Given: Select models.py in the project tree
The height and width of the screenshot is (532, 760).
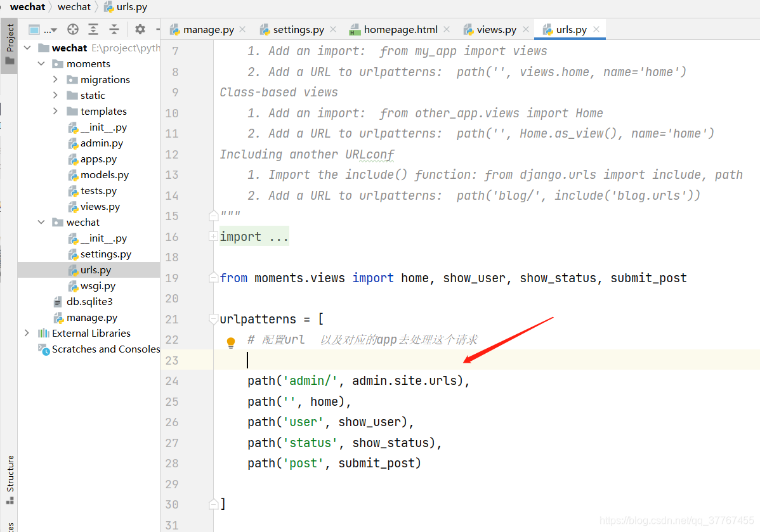Looking at the screenshot, I should tap(105, 175).
